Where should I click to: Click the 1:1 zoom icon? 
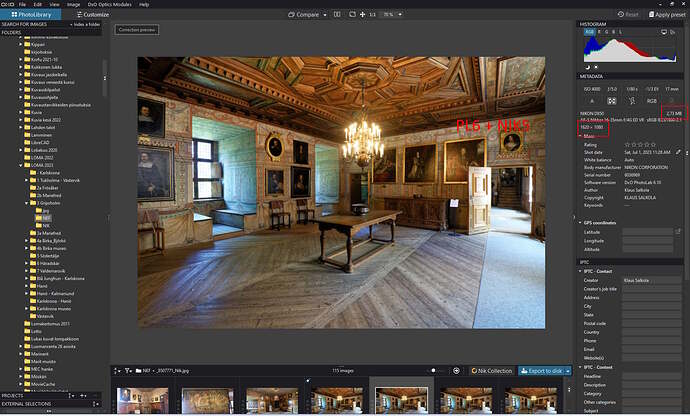click(374, 15)
